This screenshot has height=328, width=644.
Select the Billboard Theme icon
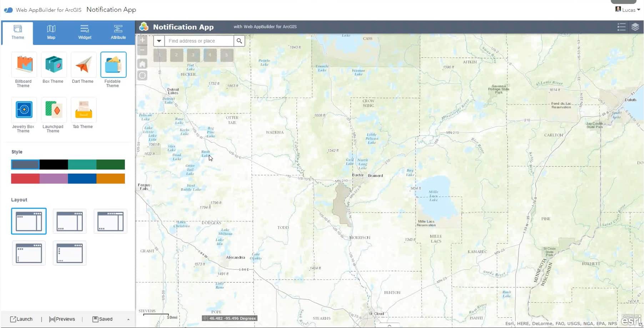point(24,65)
